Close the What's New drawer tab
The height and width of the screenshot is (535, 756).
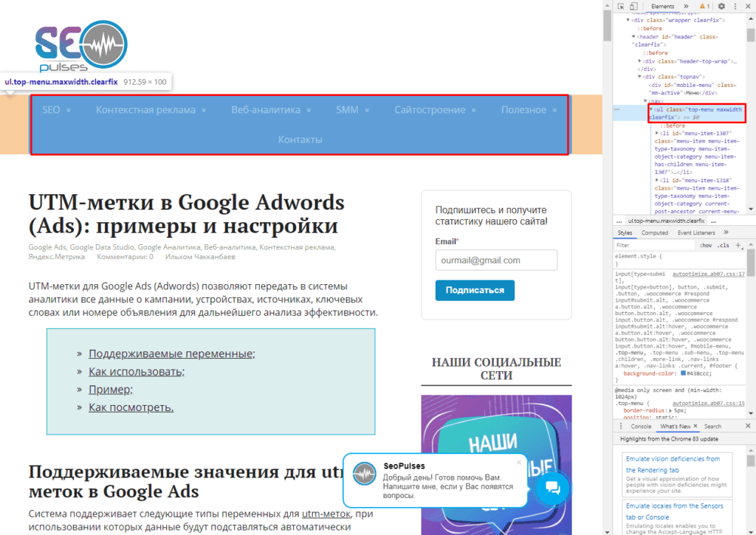(x=695, y=426)
